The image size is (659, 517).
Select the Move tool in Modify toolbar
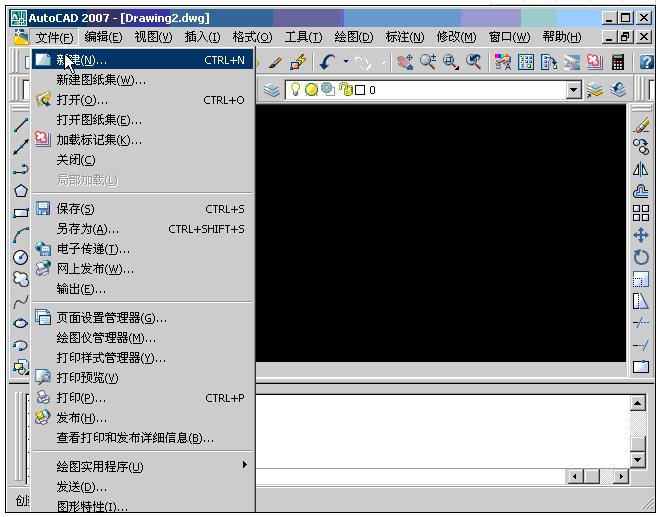pyautogui.click(x=641, y=235)
